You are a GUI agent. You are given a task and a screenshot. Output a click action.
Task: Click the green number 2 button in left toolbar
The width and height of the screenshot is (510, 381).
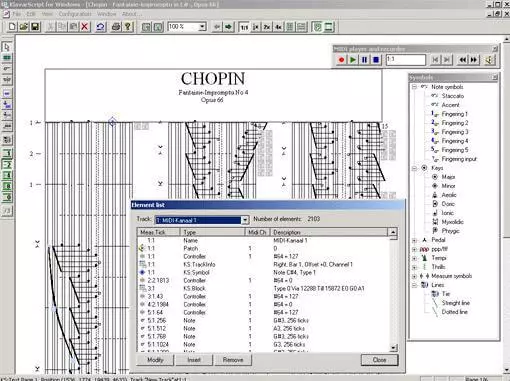[7, 164]
